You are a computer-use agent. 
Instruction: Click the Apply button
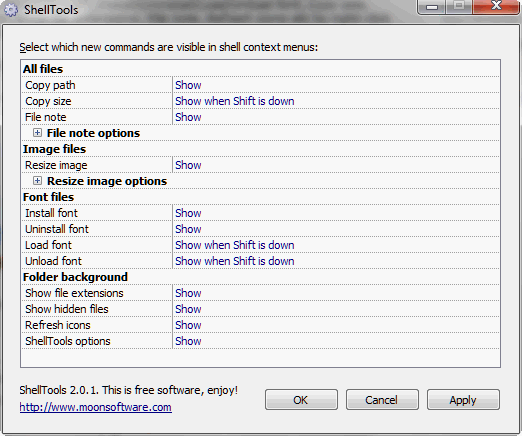[463, 400]
